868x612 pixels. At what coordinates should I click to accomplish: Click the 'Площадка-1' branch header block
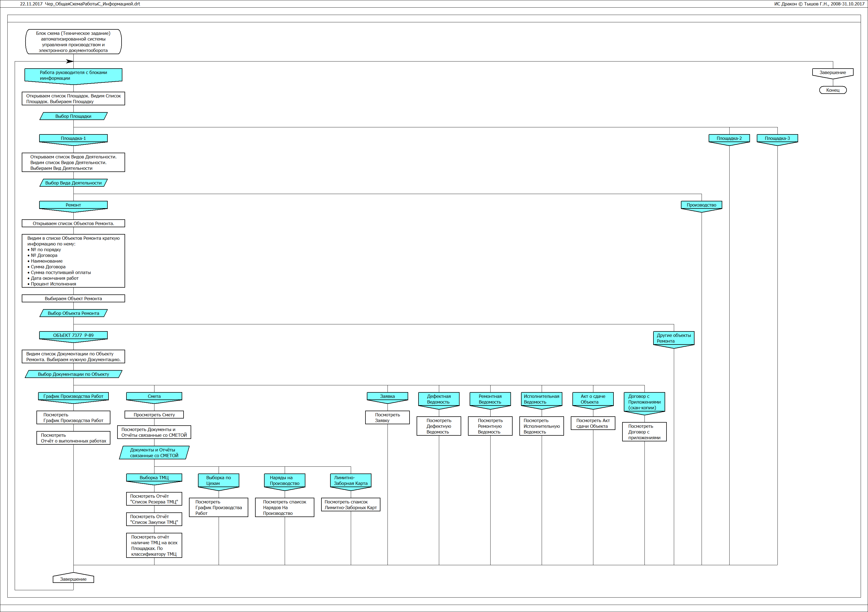(x=73, y=139)
